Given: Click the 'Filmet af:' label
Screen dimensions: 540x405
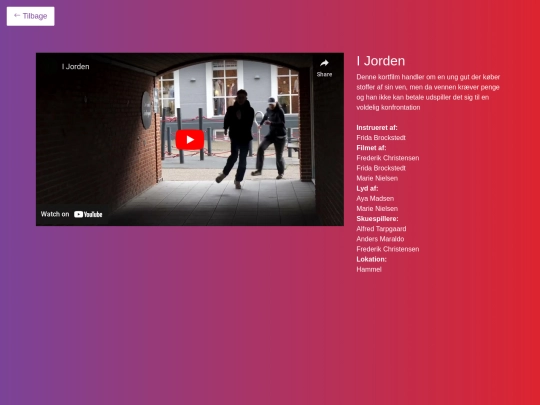Looking at the screenshot, I should pos(371,148).
